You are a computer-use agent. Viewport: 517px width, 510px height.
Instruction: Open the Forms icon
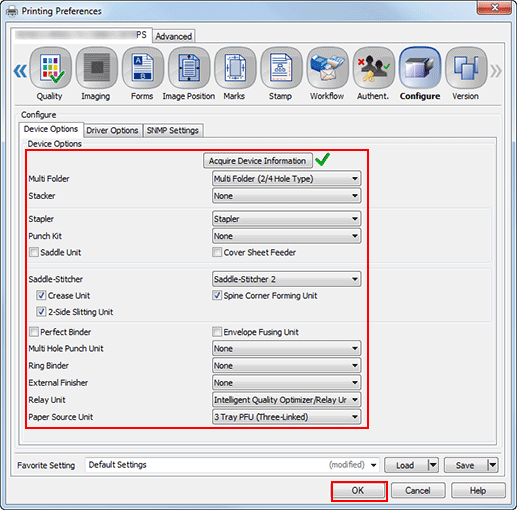[x=143, y=68]
